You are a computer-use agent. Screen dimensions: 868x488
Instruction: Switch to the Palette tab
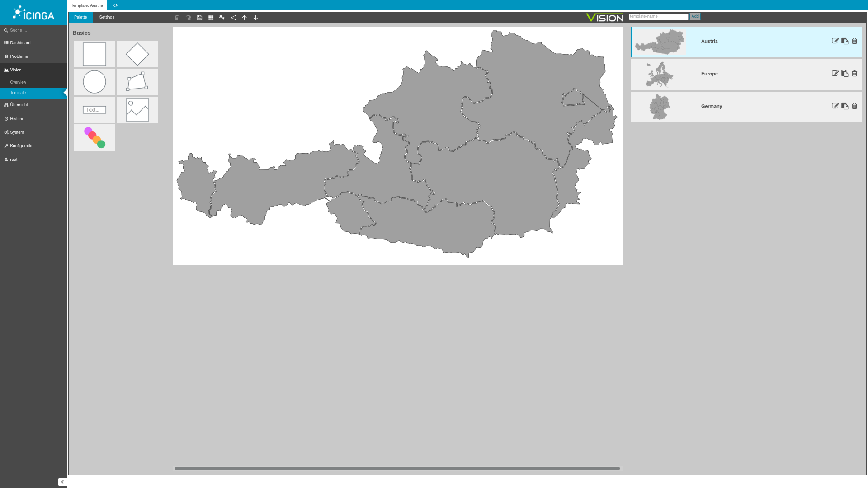point(80,17)
